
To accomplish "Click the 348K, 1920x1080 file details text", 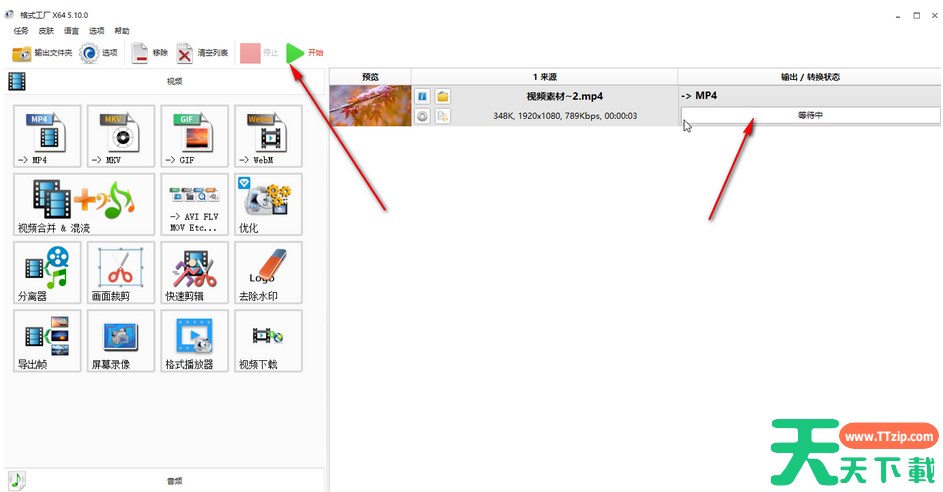I will [x=565, y=116].
